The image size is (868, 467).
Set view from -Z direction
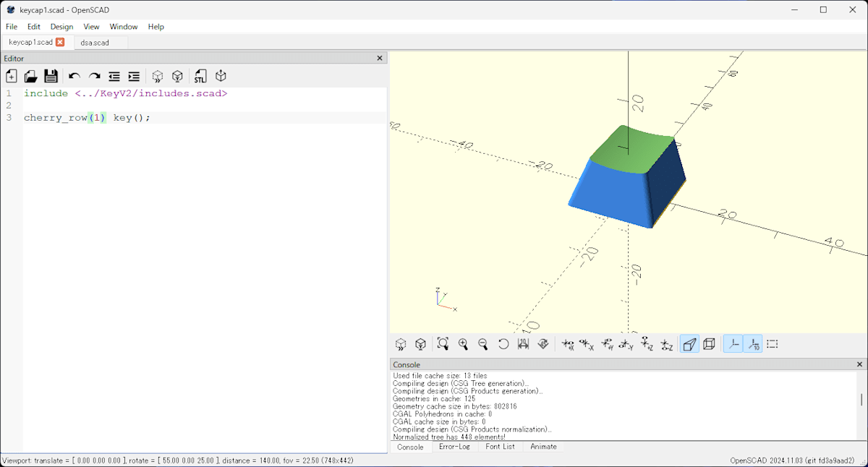[667, 344]
